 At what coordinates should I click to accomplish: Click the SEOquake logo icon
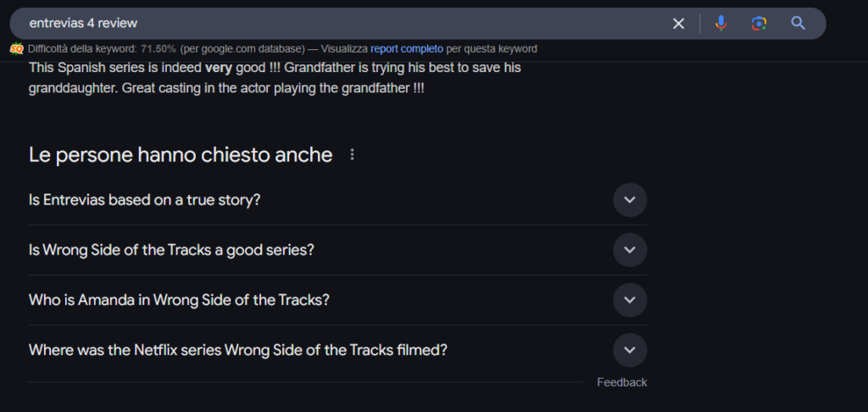[x=17, y=48]
